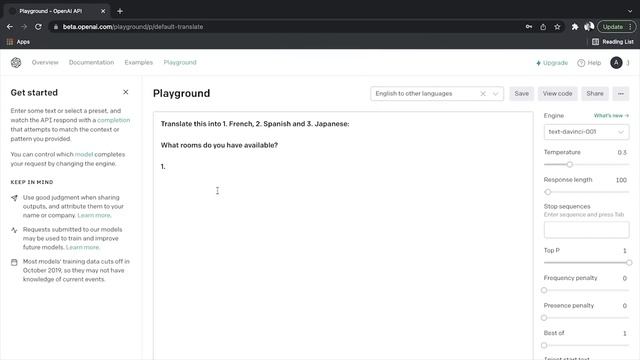Open the Engine text-davinci-001 dropdown
The height and width of the screenshot is (360, 640).
(x=586, y=132)
